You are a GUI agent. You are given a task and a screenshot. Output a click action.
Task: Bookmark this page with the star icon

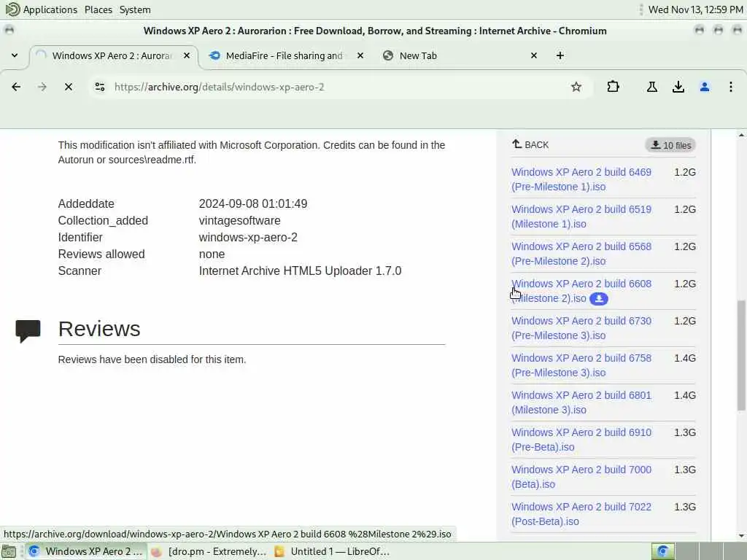[576, 87]
